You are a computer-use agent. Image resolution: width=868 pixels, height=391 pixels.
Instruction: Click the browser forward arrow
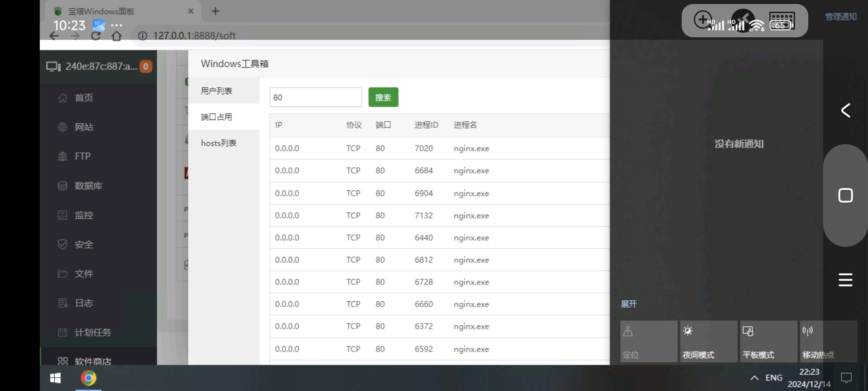tap(75, 36)
